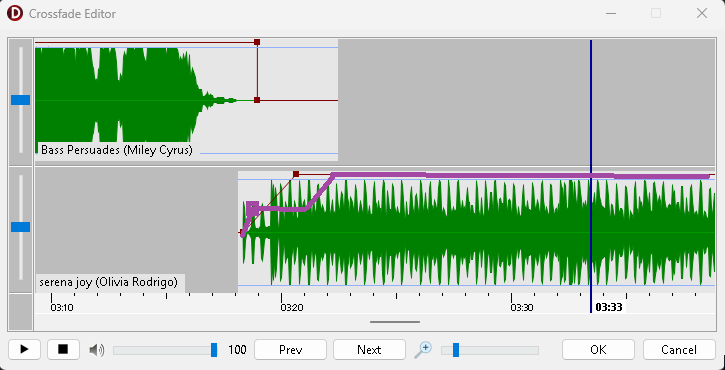Go to the next crossfade with Next

click(369, 350)
